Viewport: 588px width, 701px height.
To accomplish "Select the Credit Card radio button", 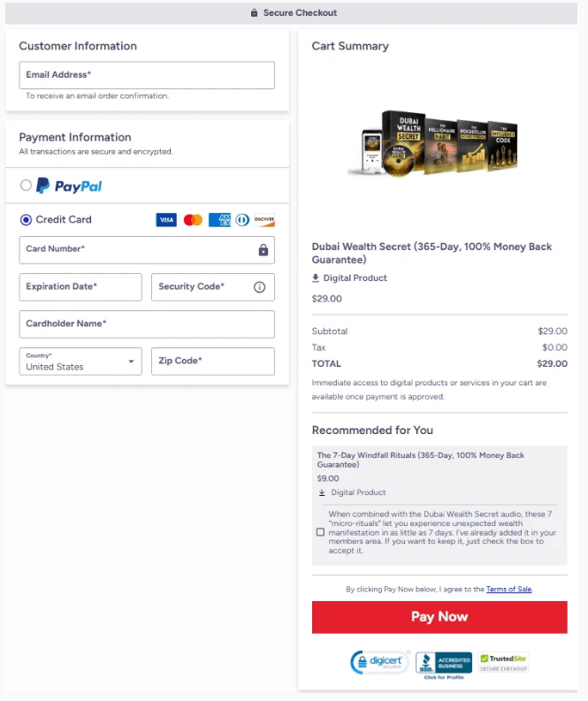I will tap(26, 219).
